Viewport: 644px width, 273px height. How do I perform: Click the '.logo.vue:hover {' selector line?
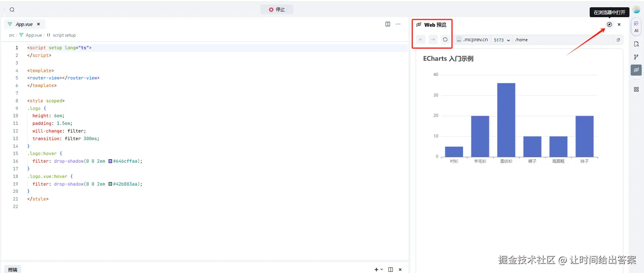coord(50,176)
